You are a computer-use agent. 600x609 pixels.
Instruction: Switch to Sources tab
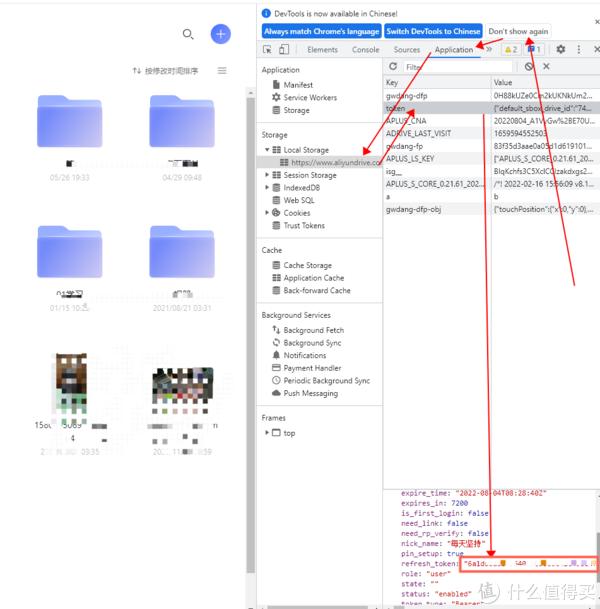[x=407, y=50]
